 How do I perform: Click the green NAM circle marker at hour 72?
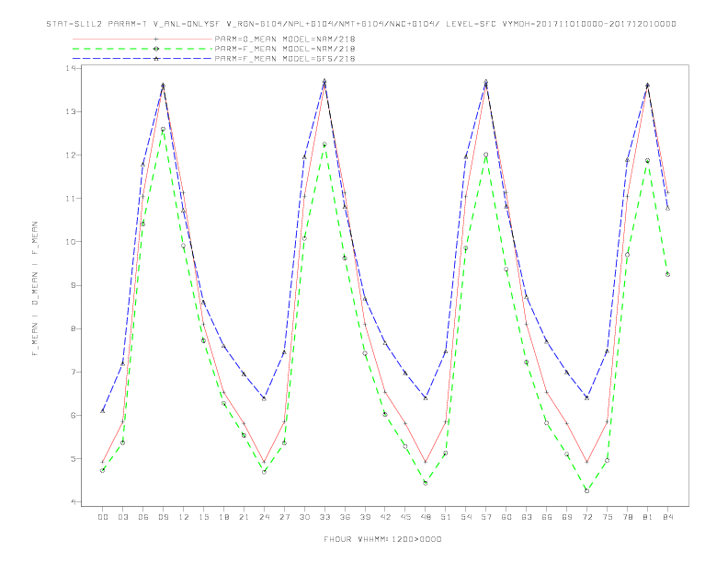pyautogui.click(x=586, y=490)
